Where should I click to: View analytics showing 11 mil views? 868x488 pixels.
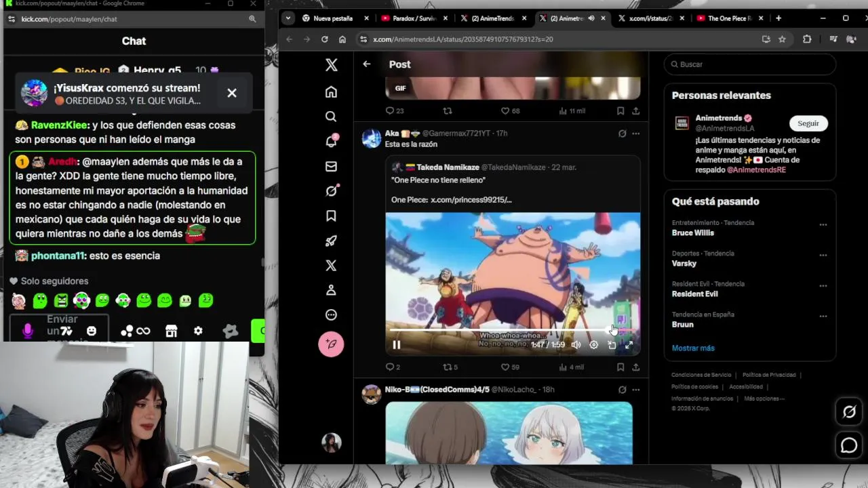click(572, 110)
